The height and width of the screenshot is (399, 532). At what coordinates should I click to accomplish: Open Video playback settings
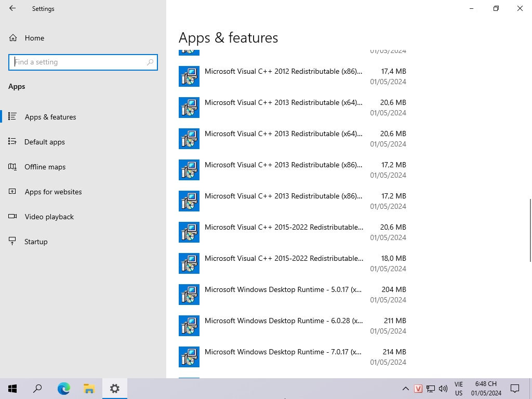tap(49, 217)
